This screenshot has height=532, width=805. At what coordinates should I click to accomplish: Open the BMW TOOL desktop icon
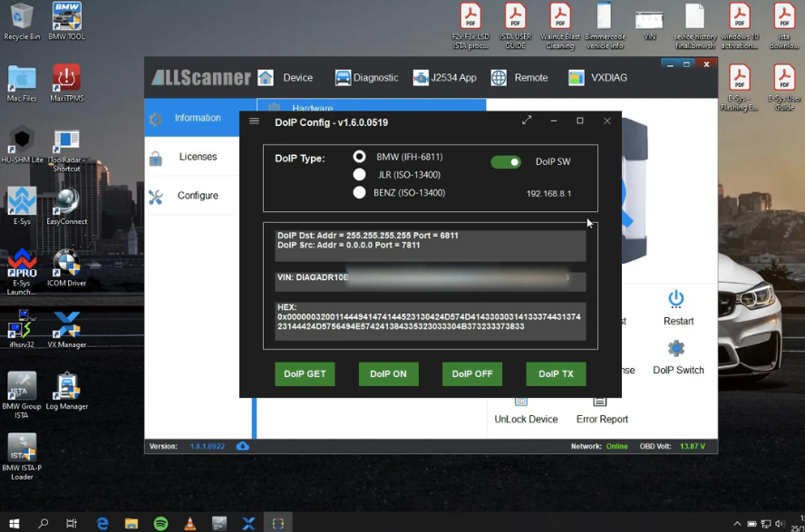pyautogui.click(x=67, y=22)
